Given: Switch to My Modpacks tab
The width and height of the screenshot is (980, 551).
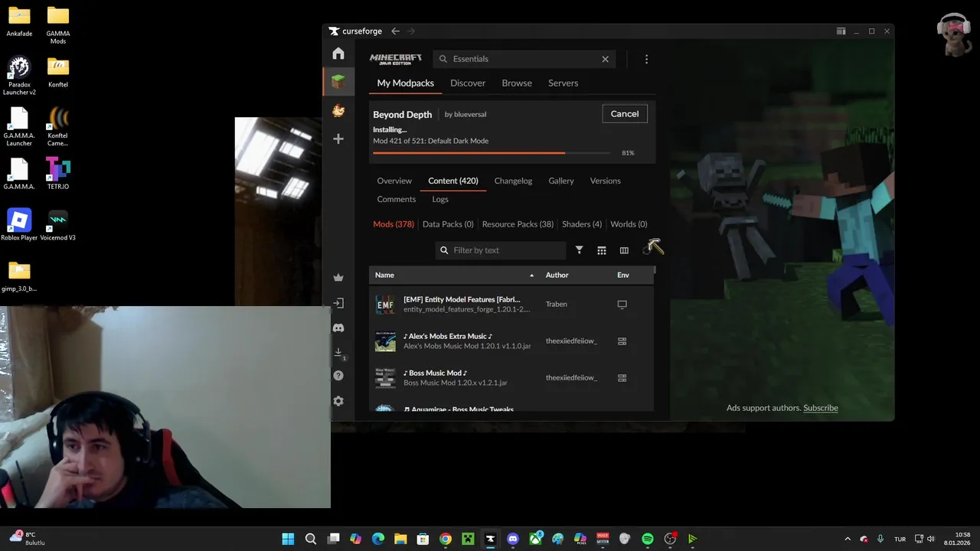Looking at the screenshot, I should [406, 83].
